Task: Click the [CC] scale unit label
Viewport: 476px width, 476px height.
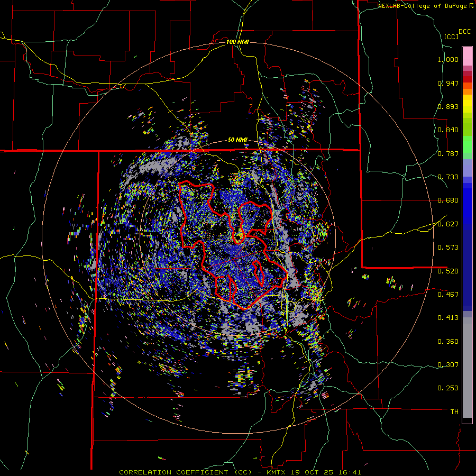Action: coord(451,36)
